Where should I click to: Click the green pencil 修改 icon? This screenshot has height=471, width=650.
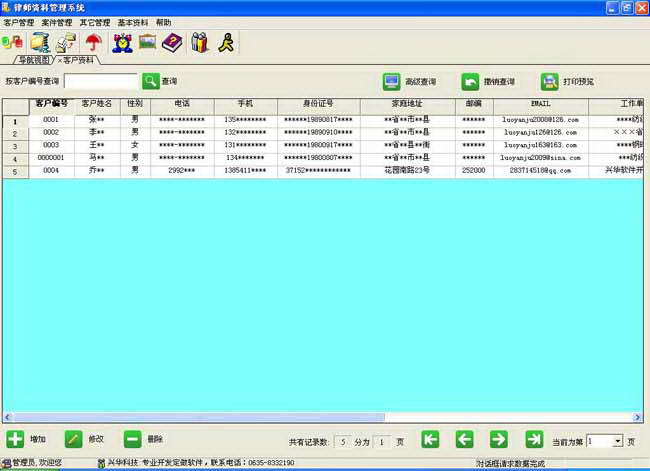(74, 439)
